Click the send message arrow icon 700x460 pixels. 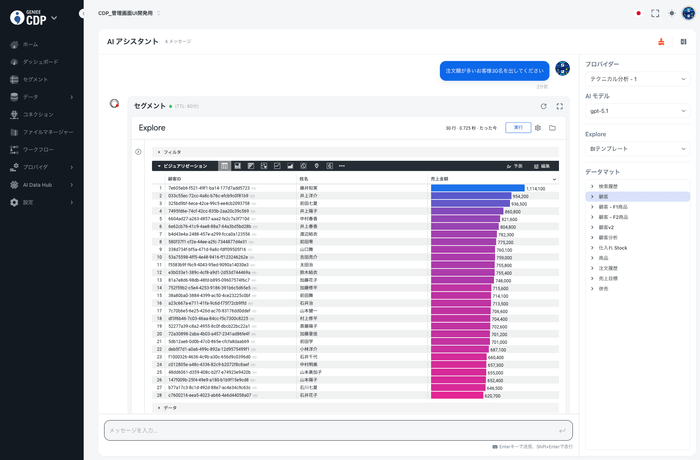[564, 430]
